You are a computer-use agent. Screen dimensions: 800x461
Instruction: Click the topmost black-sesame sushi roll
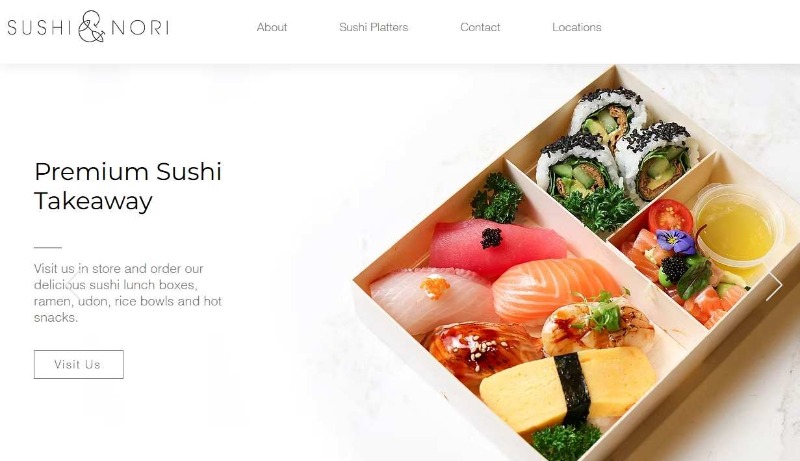[x=608, y=115]
